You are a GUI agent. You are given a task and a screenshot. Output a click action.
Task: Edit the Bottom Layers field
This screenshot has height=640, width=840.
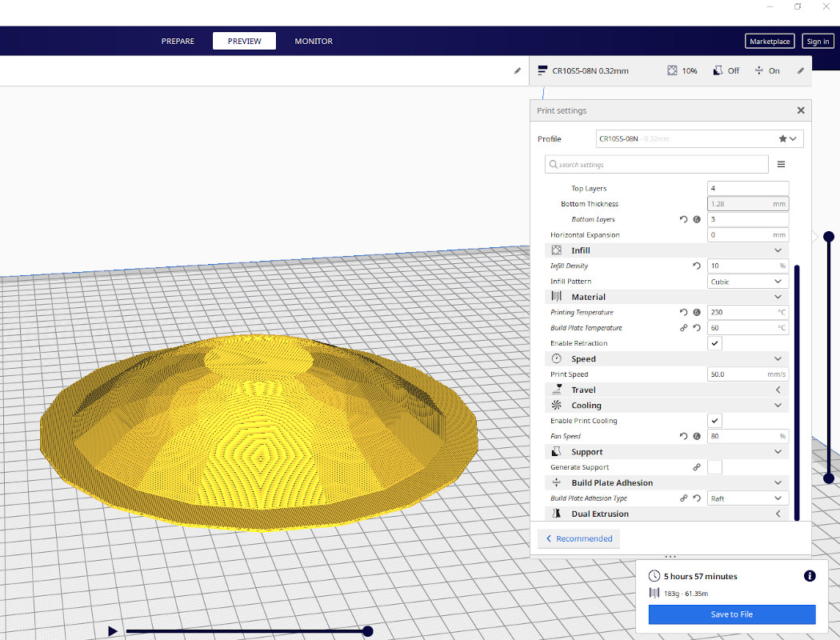point(747,219)
